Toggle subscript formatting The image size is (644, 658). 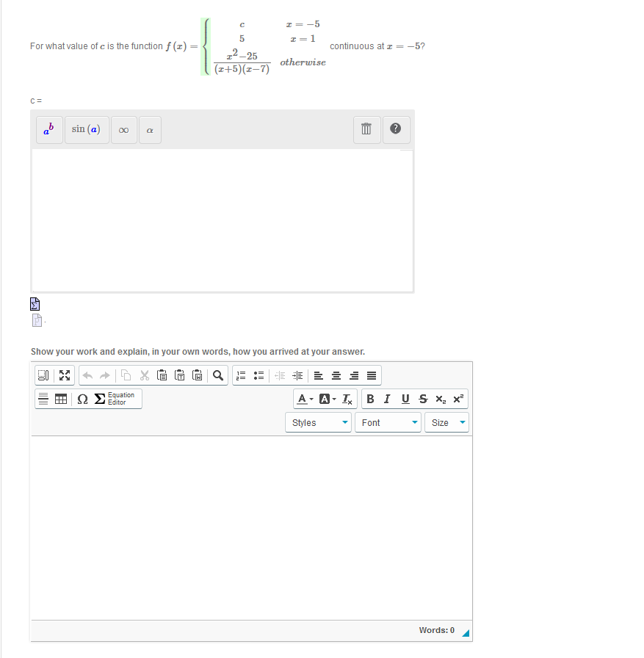[440, 399]
